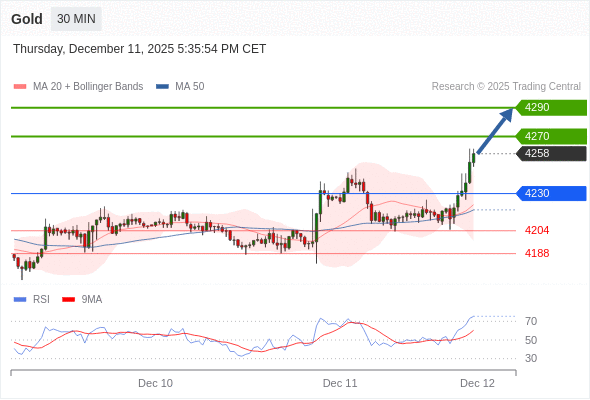Click the 4230 blue pivot tag
Viewport: 590px width, 400px height.
[551, 193]
